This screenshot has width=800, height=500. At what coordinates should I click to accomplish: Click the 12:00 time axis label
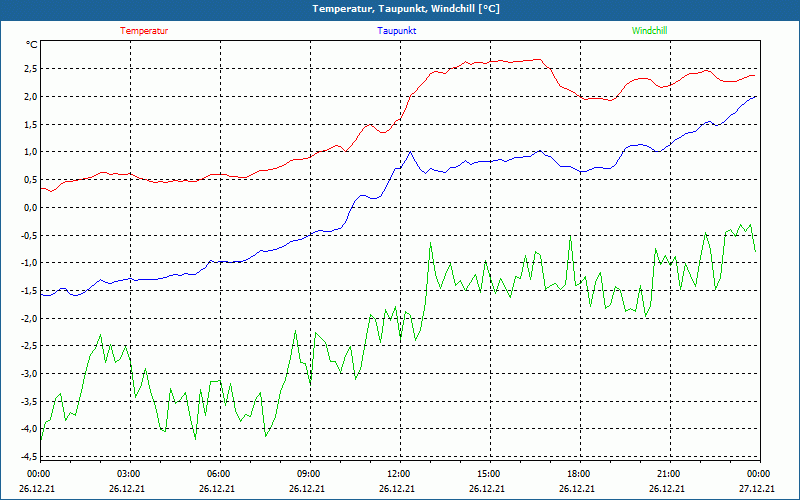[x=399, y=474]
